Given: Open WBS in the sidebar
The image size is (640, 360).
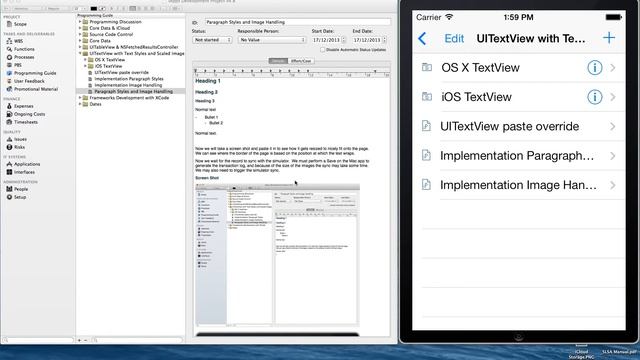Looking at the screenshot, I should pyautogui.click(x=15, y=41).
